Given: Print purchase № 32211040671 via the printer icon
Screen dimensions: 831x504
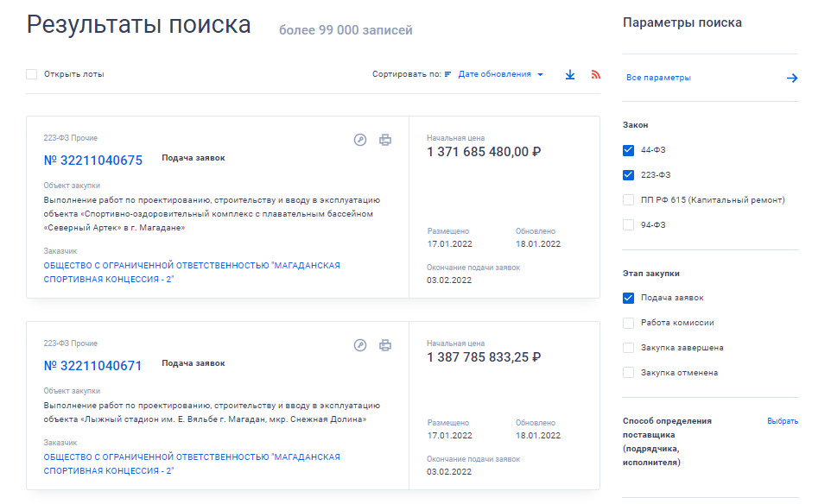Looking at the screenshot, I should coord(385,345).
